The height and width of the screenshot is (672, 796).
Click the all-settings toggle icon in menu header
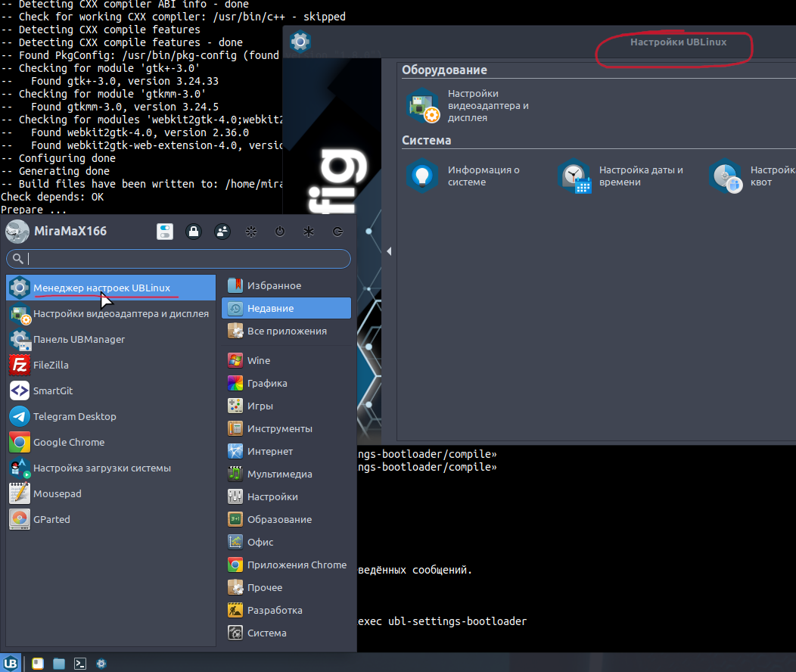[x=164, y=232]
